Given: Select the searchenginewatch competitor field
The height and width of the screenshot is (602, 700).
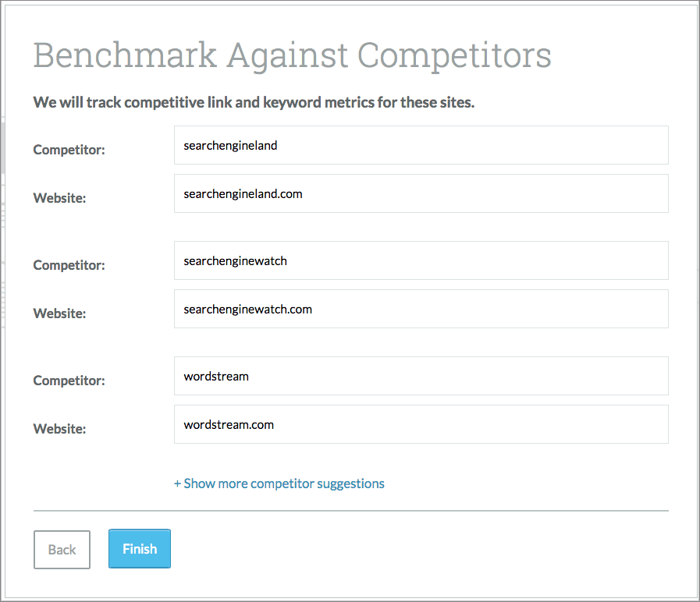Looking at the screenshot, I should pyautogui.click(x=421, y=260).
